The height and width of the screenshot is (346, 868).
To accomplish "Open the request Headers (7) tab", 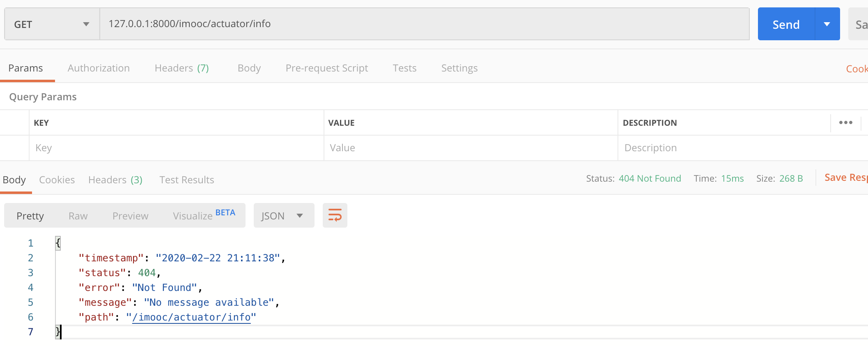I will [181, 68].
